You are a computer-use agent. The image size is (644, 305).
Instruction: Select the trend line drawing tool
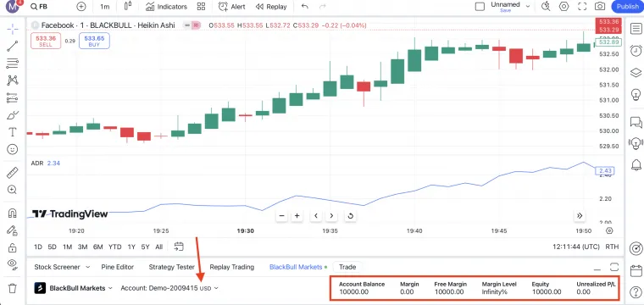[x=13, y=46]
